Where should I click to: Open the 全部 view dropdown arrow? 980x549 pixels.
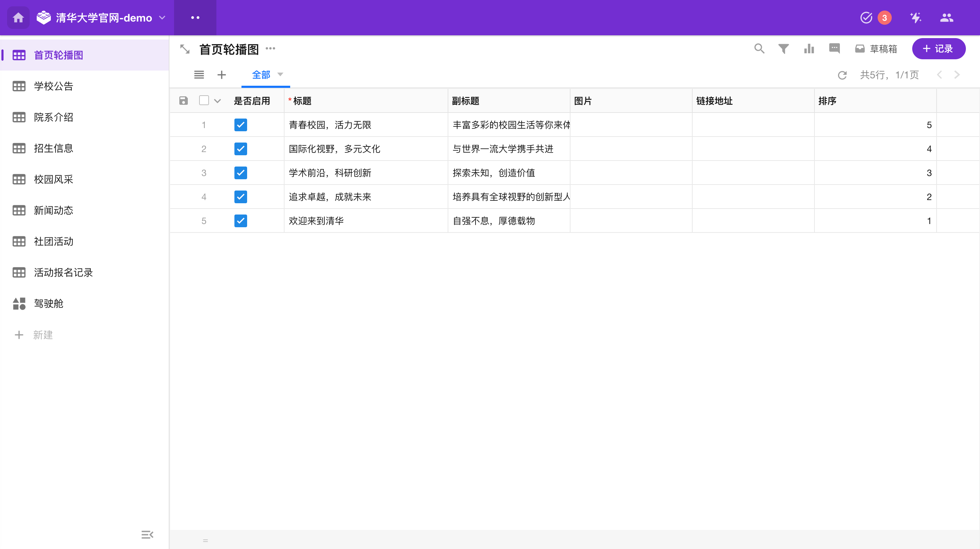pos(280,74)
